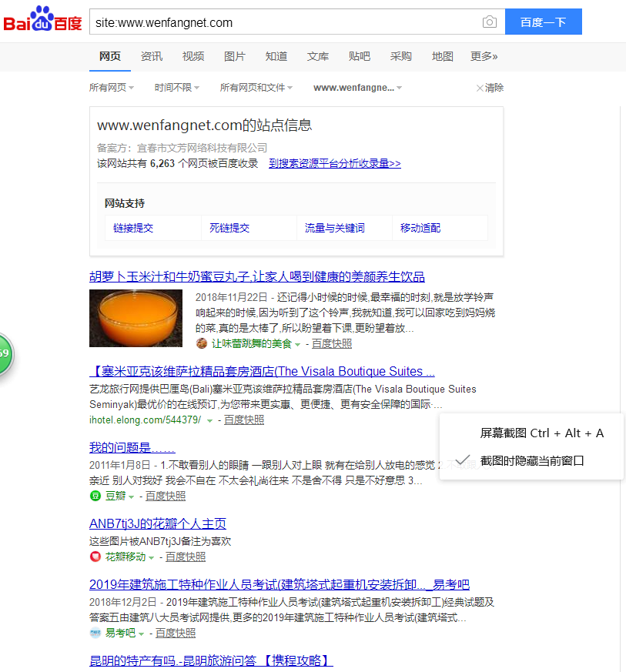Open 百度快照 for the carrot juice result
626x672 pixels.
point(331,344)
